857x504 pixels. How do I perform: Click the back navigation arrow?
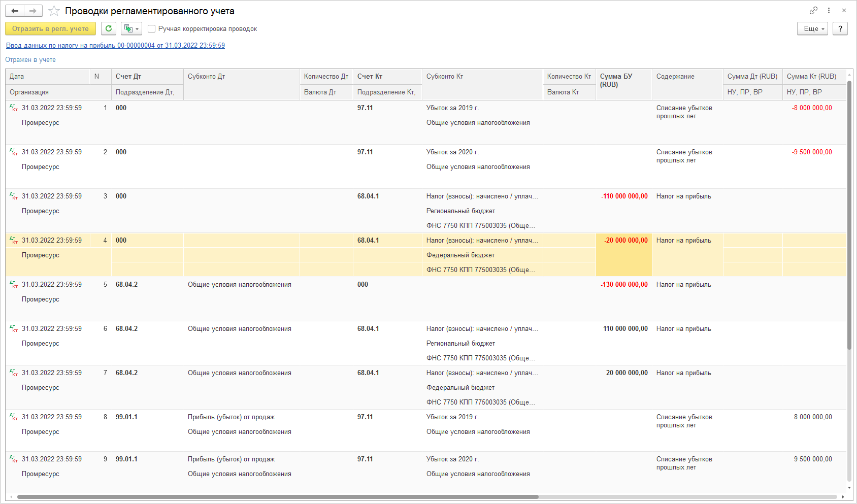(x=15, y=11)
